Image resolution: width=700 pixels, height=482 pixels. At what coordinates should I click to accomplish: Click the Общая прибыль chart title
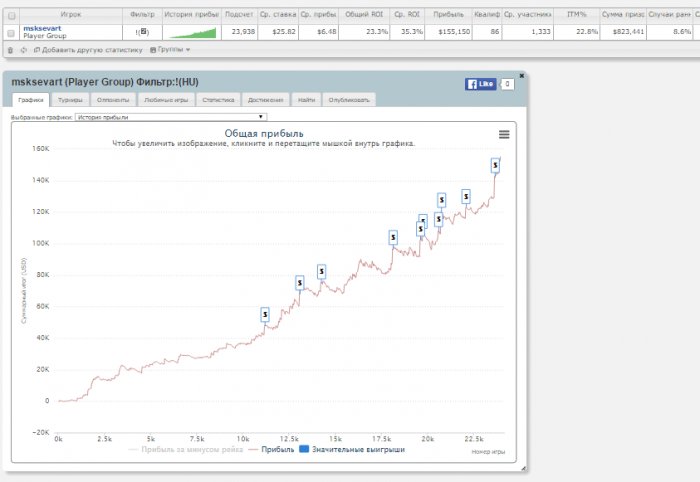pyautogui.click(x=264, y=133)
